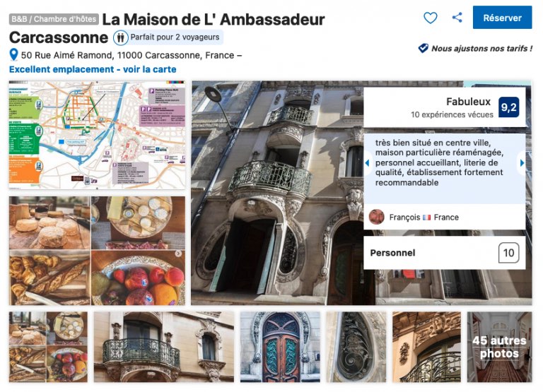This screenshot has height=392, width=543.
Task: Click the two travelers icon
Action: [x=120, y=37]
